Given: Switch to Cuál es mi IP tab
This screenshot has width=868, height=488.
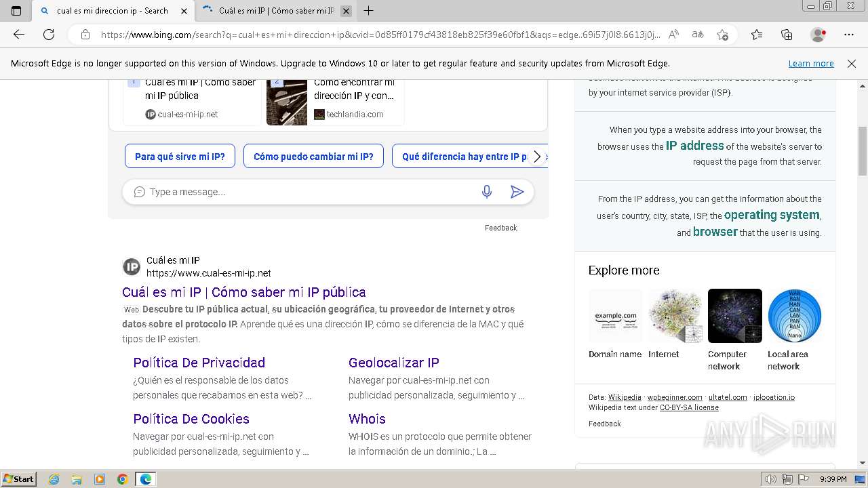Looking at the screenshot, I should [276, 11].
